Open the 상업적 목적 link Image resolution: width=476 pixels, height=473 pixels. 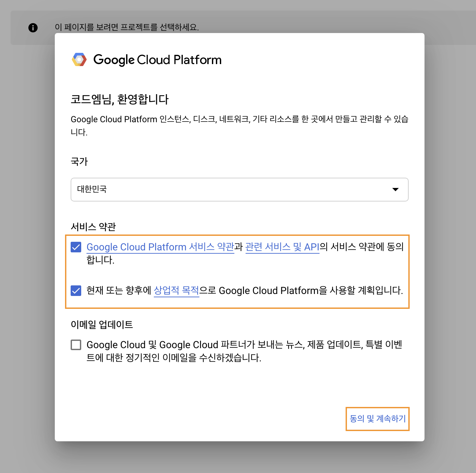[177, 291]
